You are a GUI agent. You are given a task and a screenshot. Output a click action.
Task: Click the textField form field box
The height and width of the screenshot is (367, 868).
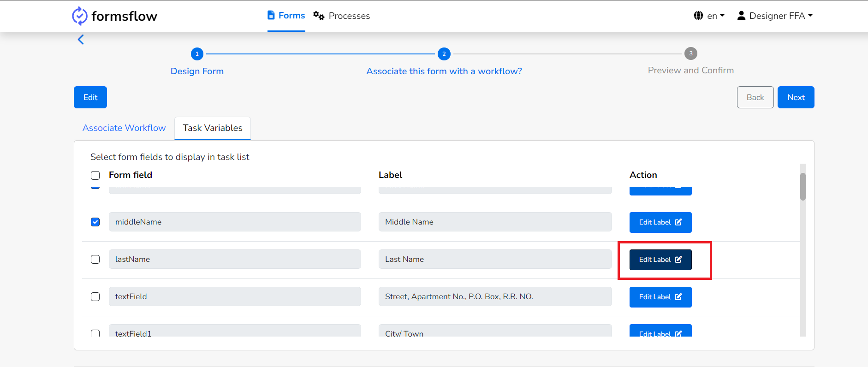[235, 296]
